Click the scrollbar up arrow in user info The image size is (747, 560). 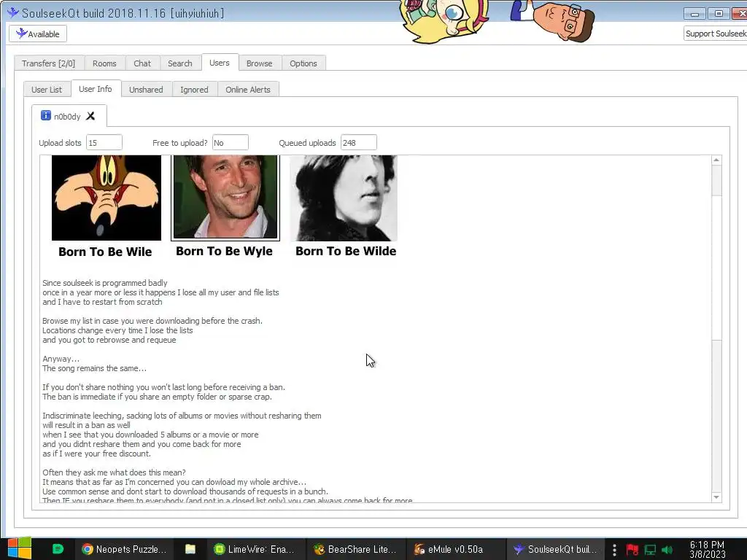point(716,160)
